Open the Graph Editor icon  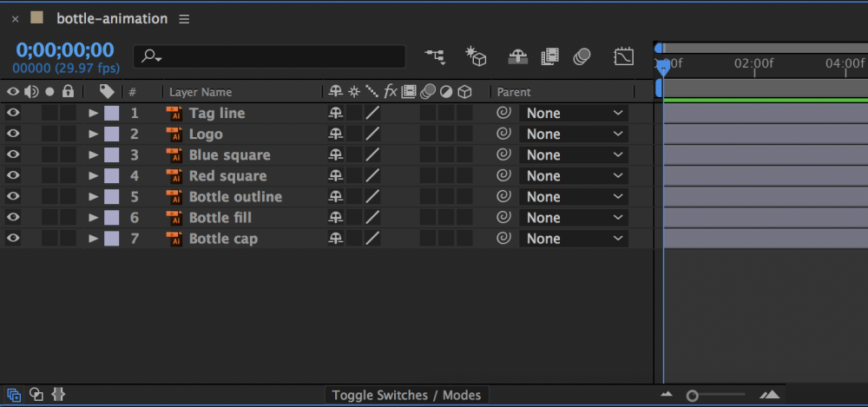624,56
